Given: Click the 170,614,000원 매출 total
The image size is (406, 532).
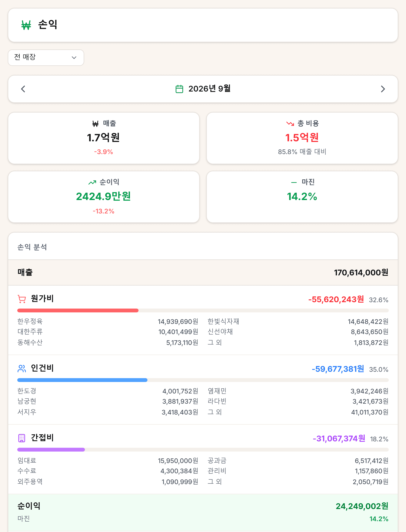Looking at the screenshot, I should tap(361, 273).
